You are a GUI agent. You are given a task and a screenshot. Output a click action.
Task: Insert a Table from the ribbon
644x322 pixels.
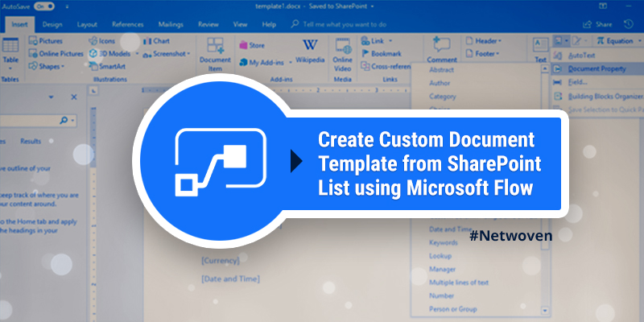click(x=10, y=54)
